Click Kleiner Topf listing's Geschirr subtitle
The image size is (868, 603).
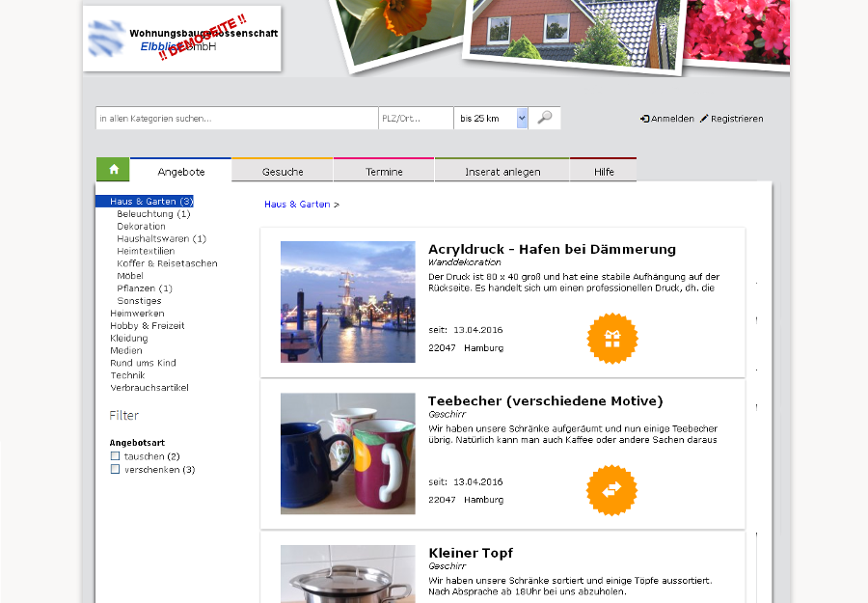pos(448,566)
